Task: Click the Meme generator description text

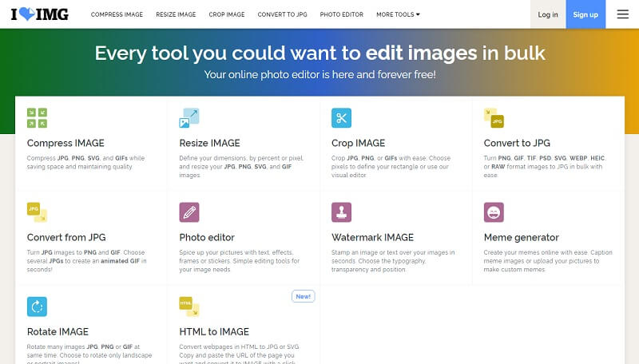Action: (x=548, y=261)
